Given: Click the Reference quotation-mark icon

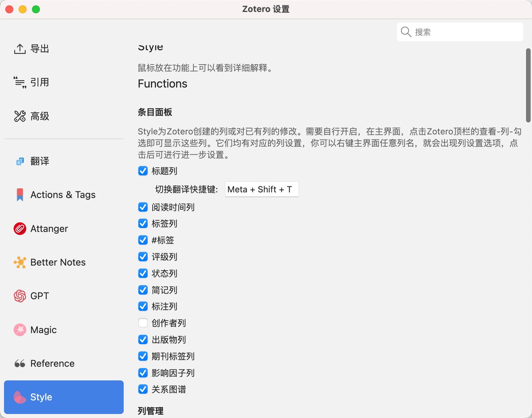Looking at the screenshot, I should tap(20, 363).
